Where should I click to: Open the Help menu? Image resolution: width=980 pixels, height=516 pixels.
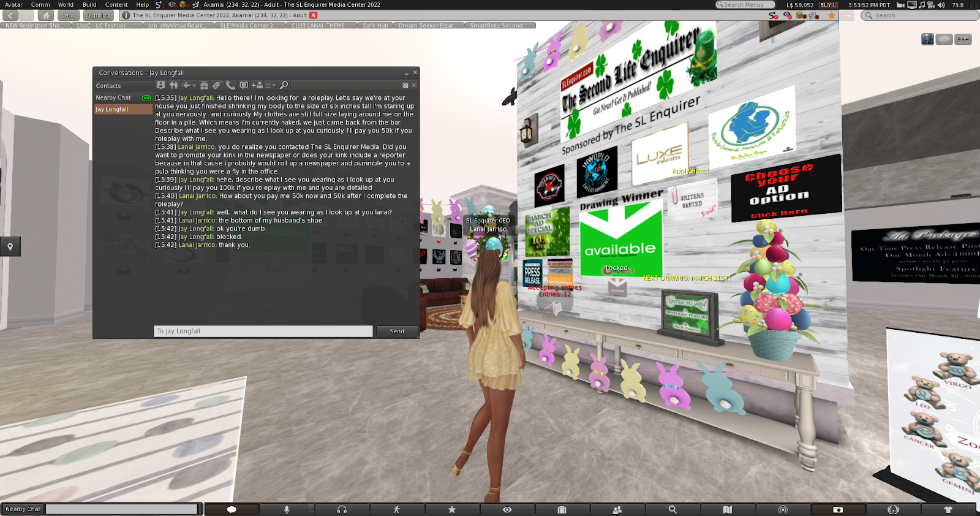[142, 4]
